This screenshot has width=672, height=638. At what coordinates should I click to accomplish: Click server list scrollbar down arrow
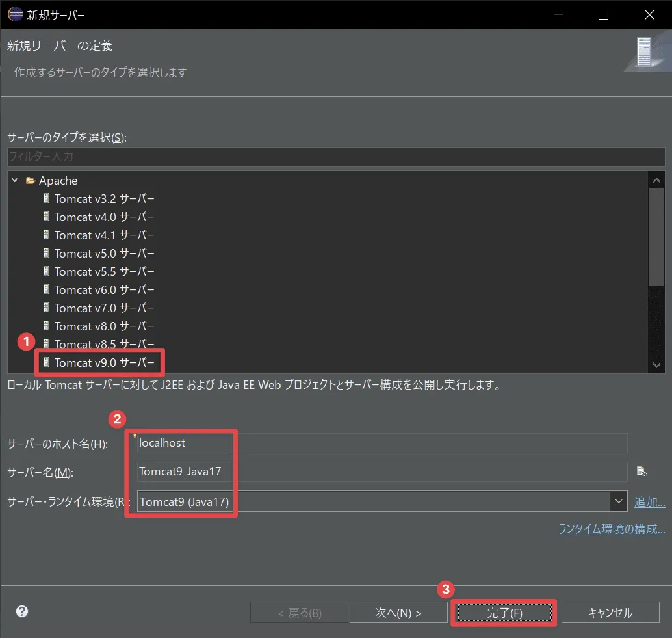[x=656, y=365]
